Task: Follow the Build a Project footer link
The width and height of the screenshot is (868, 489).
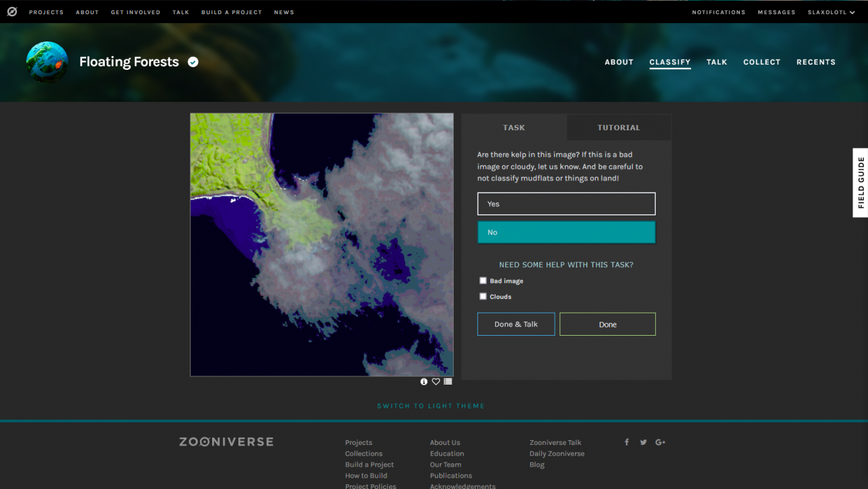Action: click(370, 465)
